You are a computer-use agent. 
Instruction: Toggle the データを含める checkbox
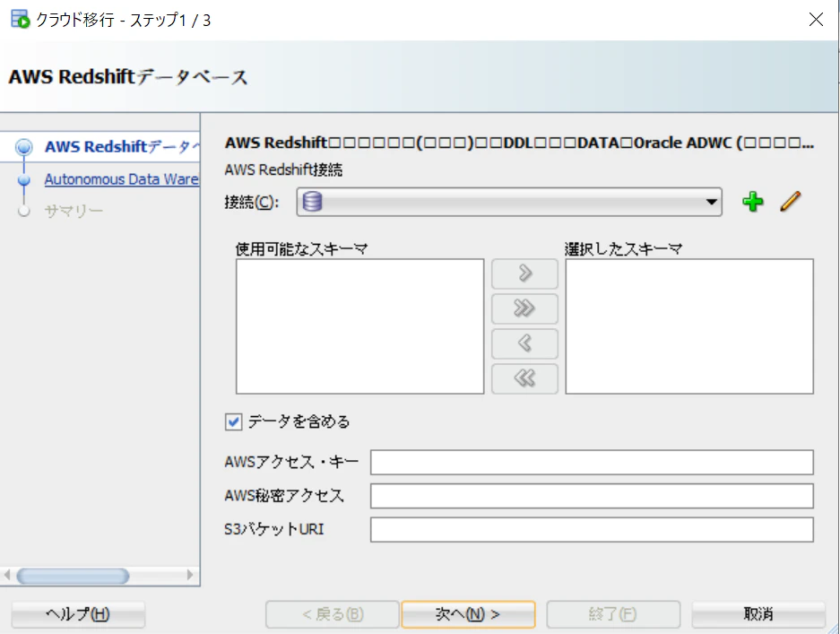[x=234, y=421]
